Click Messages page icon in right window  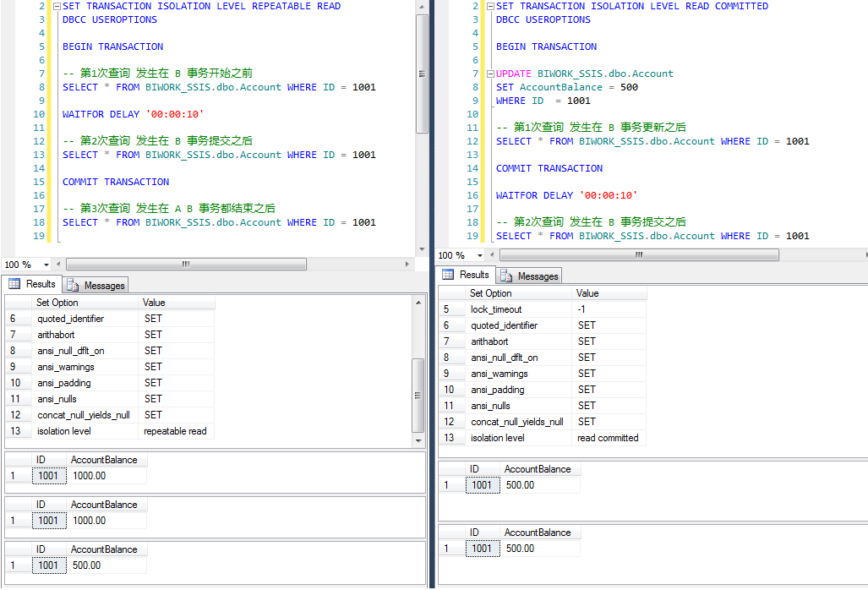[x=506, y=276]
